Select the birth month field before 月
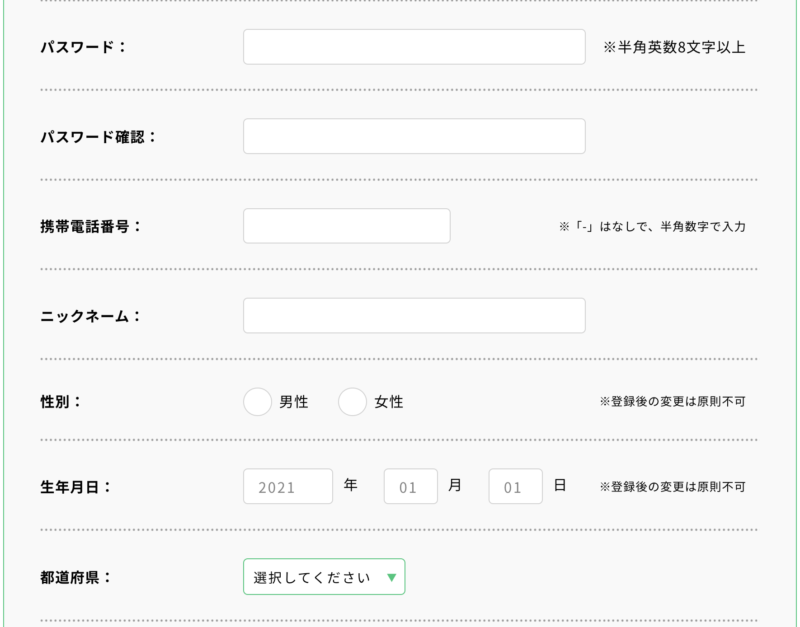The image size is (800, 627). [x=410, y=487]
